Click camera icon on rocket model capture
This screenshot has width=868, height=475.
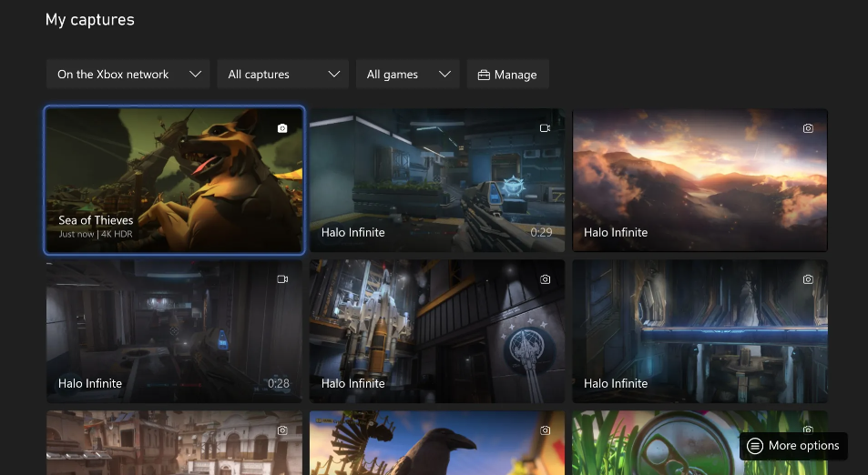pos(546,279)
